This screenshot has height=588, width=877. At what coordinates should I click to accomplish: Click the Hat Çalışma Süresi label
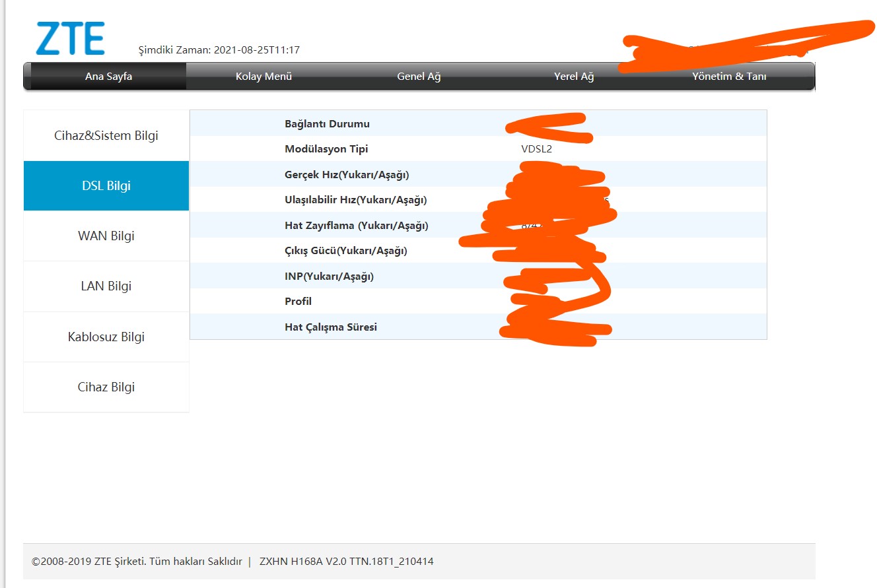click(331, 327)
